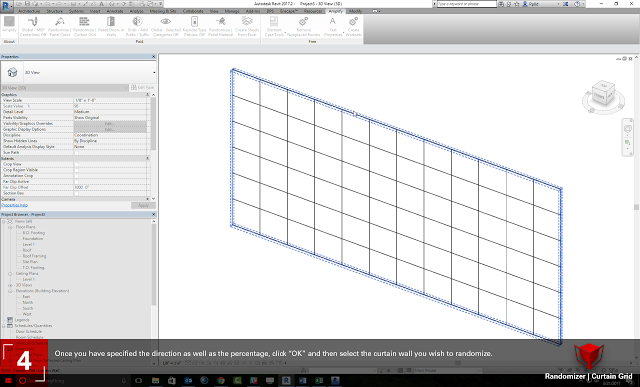Switch to the Architecture ribbon tab
The image size is (640, 387).
[x=29, y=11]
